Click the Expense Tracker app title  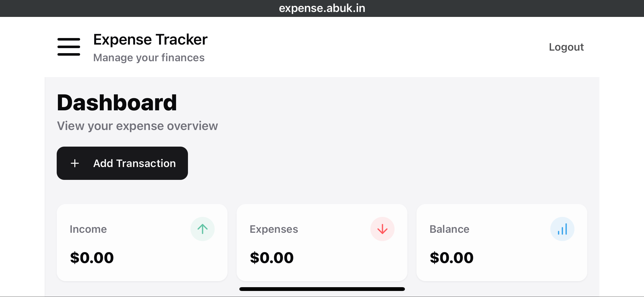click(x=150, y=39)
